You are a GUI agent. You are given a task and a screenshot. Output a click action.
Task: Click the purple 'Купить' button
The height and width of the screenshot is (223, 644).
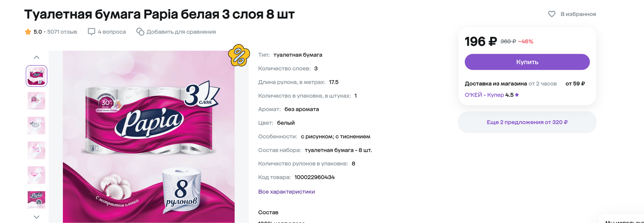527,62
